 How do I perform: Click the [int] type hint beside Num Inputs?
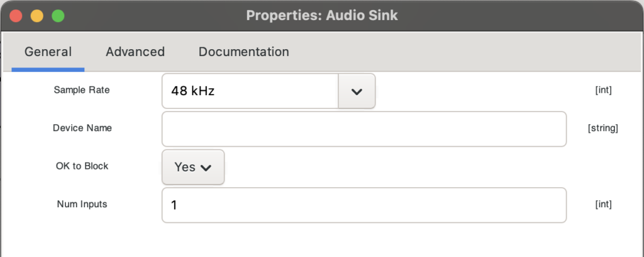pyautogui.click(x=603, y=204)
